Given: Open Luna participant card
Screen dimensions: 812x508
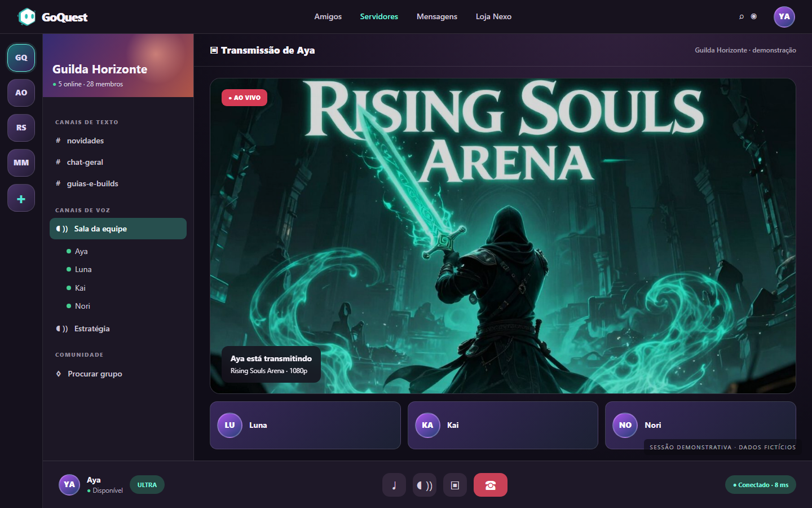Looking at the screenshot, I should pos(305,425).
